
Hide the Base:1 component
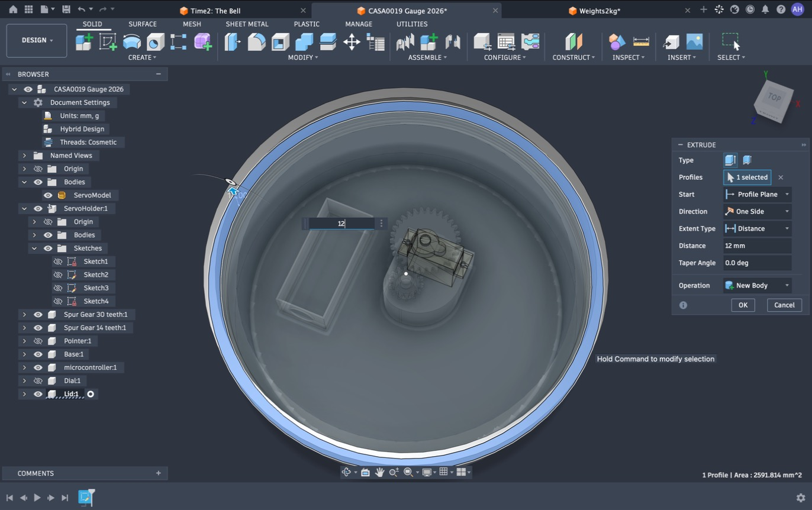pos(38,354)
